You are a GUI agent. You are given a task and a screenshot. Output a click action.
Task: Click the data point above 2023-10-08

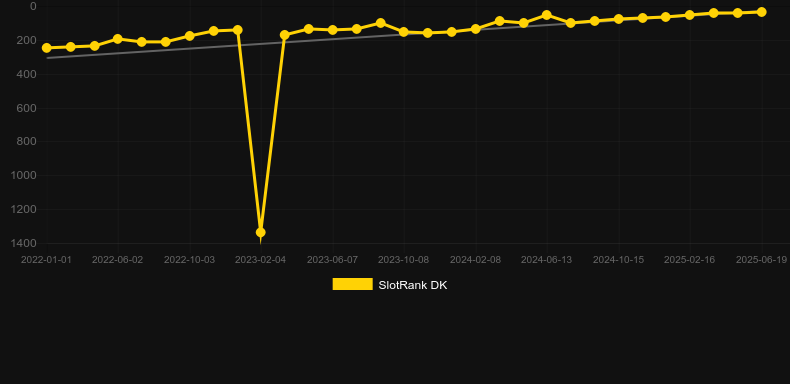[x=404, y=32]
